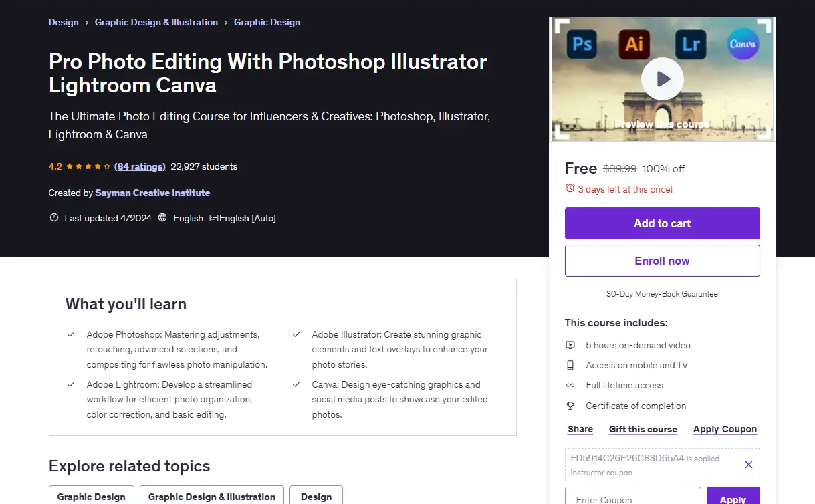Click coupon code FD5914C26E26C83D65A4

pyautogui.click(x=627, y=458)
